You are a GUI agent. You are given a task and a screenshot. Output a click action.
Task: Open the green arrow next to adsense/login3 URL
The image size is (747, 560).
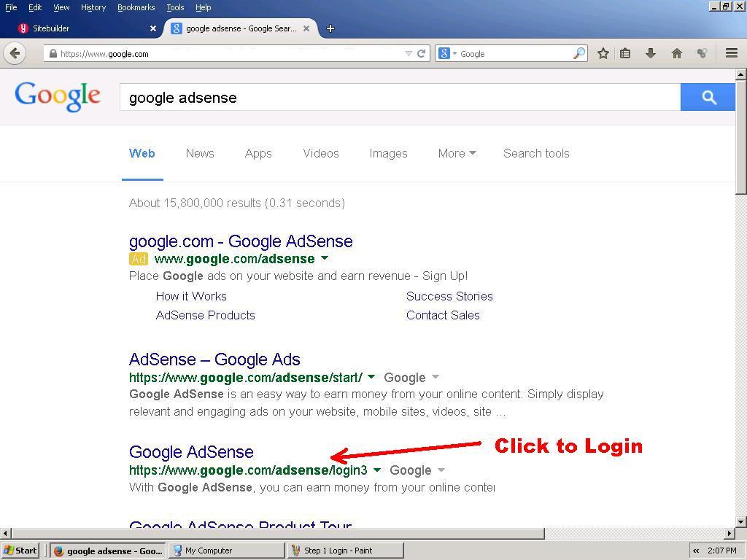pyautogui.click(x=377, y=470)
